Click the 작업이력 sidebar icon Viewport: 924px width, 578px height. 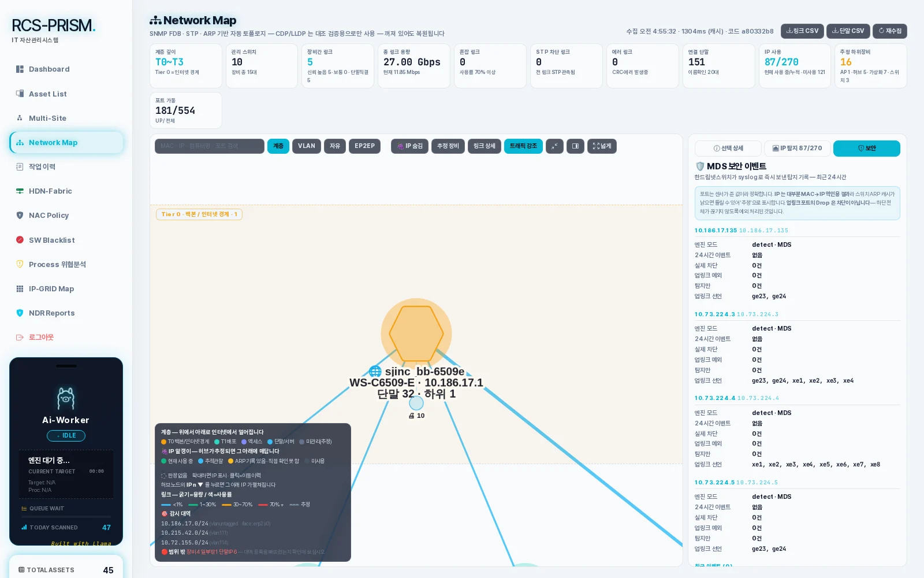click(20, 166)
